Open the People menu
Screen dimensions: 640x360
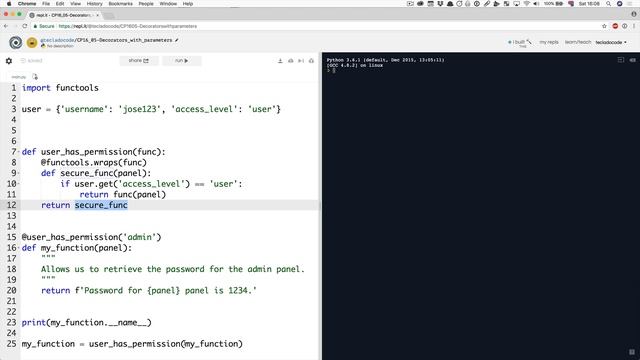pos(146,4)
